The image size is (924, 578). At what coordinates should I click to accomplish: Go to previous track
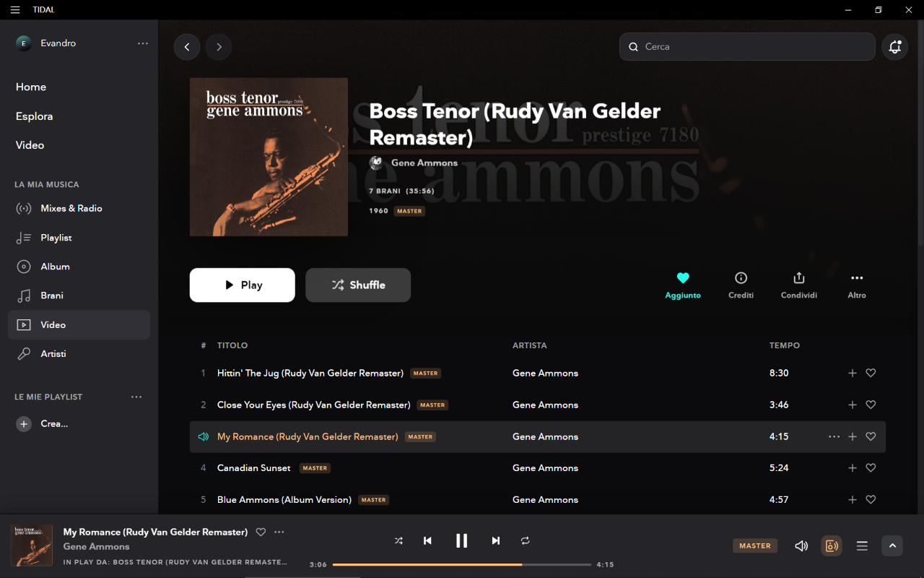(427, 540)
